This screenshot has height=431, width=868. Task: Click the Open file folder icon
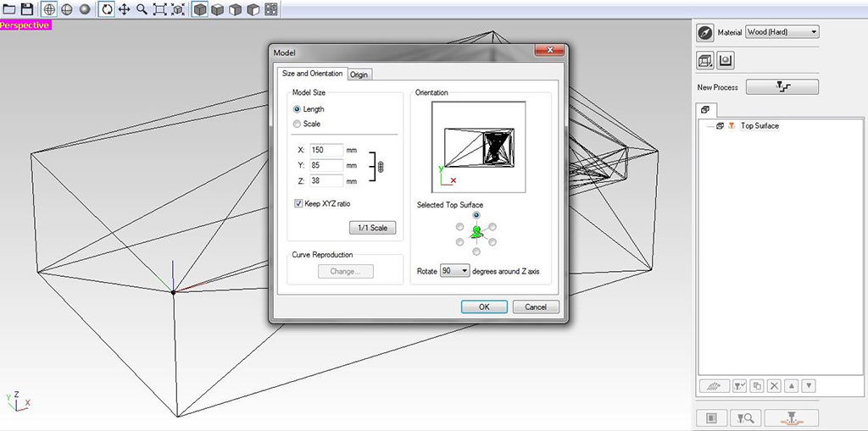(x=8, y=9)
